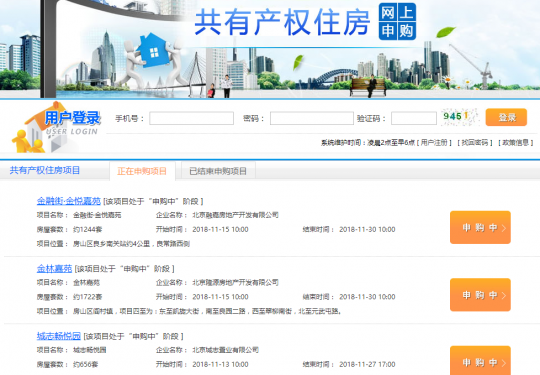Click the 约1722套 housing count text

click(87, 297)
